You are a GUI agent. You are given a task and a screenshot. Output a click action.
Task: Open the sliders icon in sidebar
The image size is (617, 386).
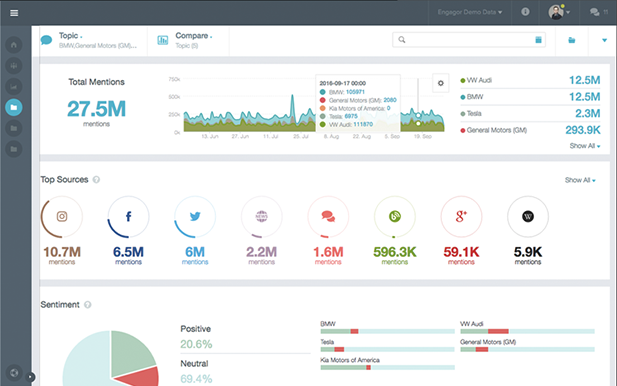(x=14, y=66)
